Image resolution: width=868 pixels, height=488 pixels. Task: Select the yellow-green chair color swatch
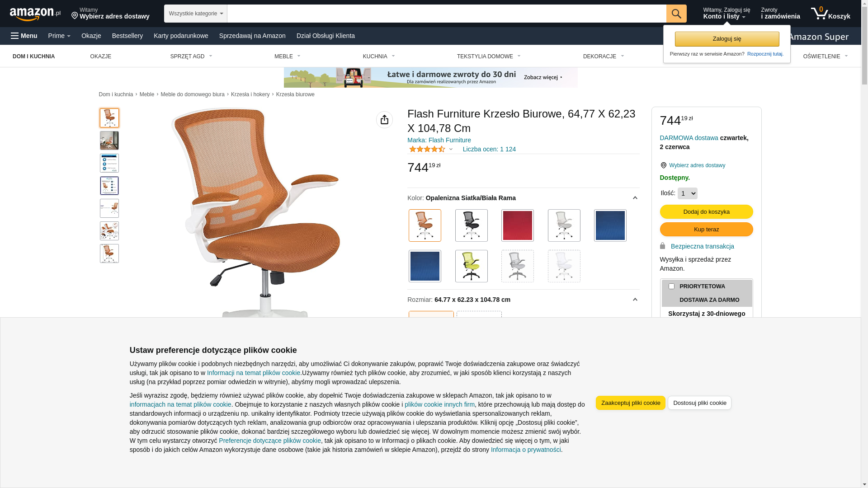pyautogui.click(x=471, y=266)
